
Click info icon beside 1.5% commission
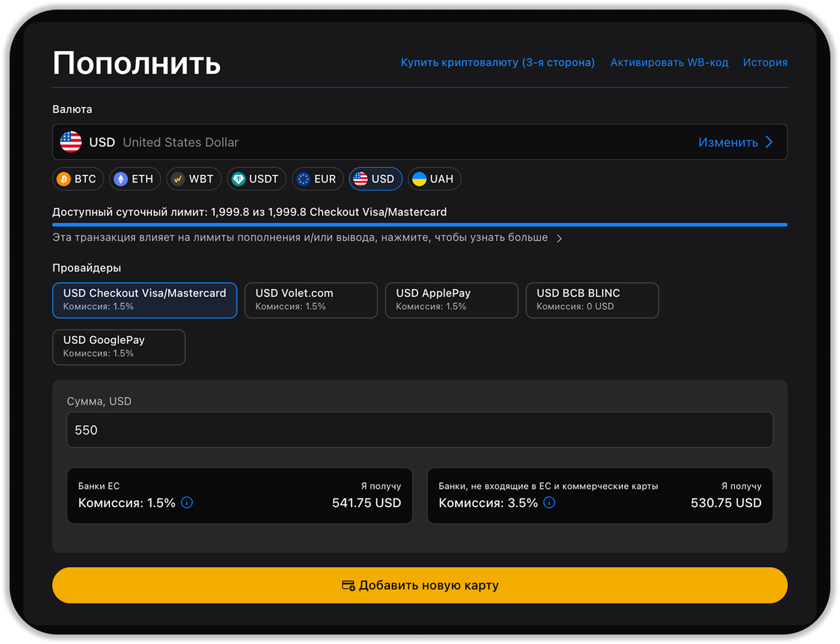point(187,503)
